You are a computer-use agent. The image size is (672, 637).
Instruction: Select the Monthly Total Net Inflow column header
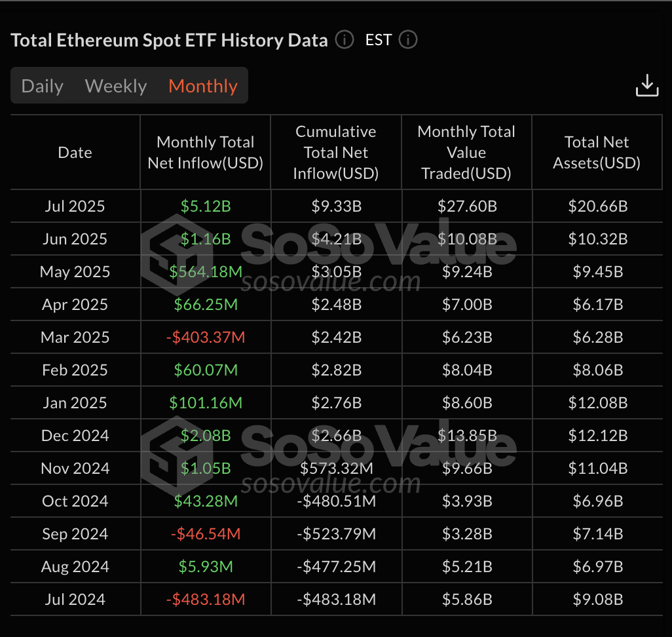tap(205, 152)
